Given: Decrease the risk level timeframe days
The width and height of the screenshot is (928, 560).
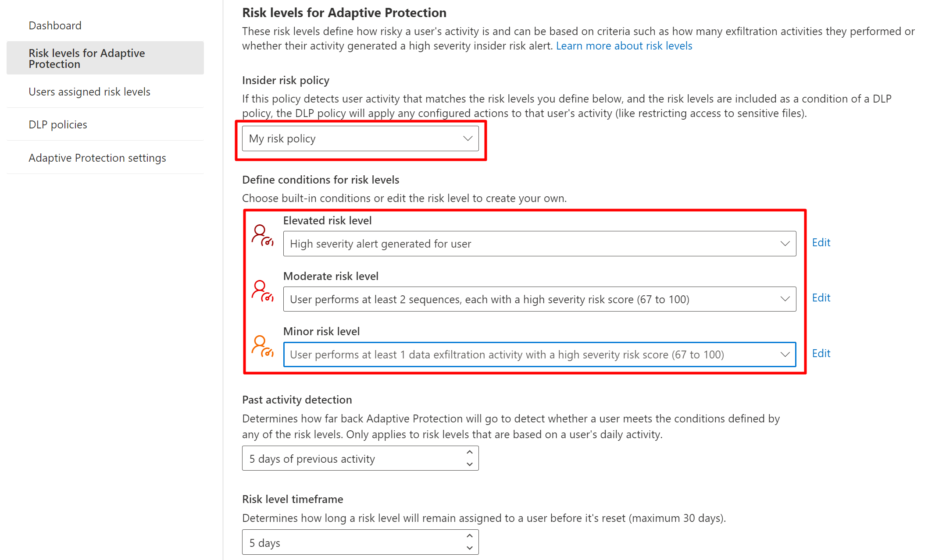Looking at the screenshot, I should [x=470, y=548].
